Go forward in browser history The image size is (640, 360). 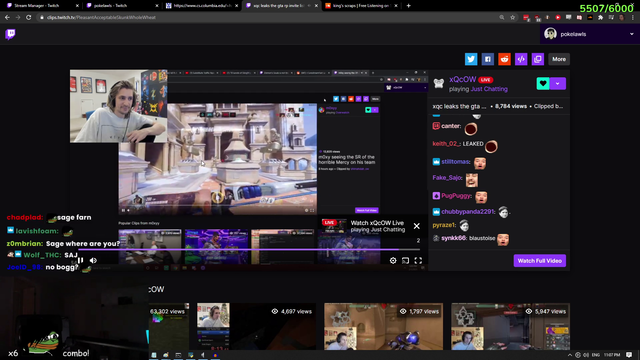(x=18, y=18)
